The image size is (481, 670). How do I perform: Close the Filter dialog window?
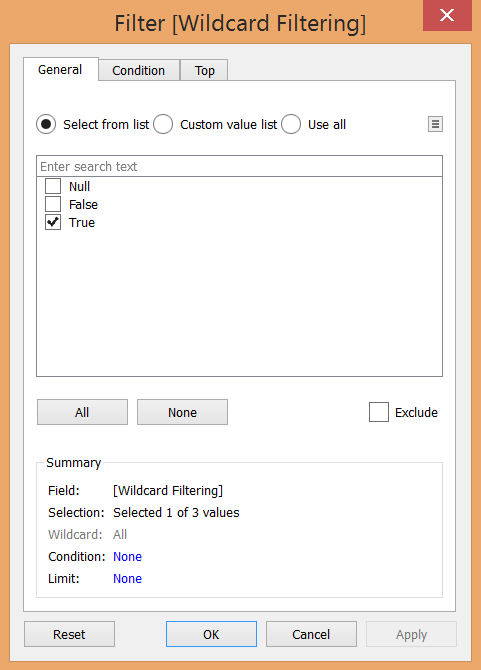[x=447, y=15]
